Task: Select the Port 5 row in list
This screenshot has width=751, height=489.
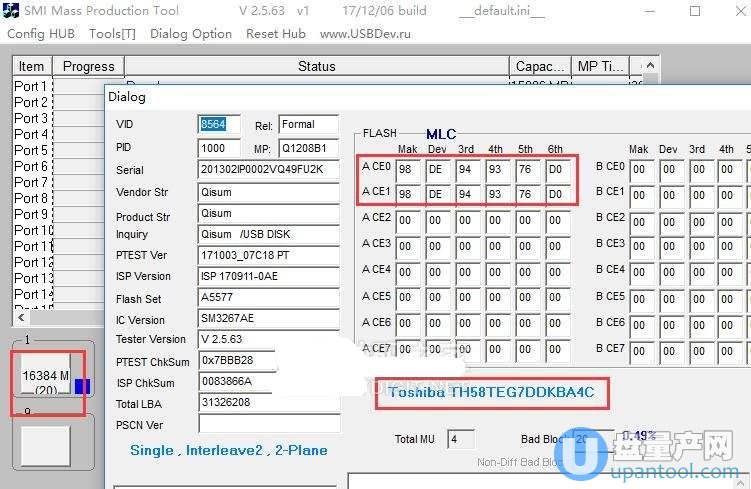Action: pyautogui.click(x=31, y=150)
